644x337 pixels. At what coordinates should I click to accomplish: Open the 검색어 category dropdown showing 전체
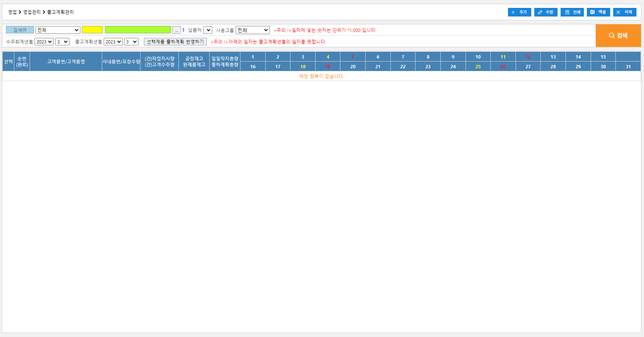(58, 30)
